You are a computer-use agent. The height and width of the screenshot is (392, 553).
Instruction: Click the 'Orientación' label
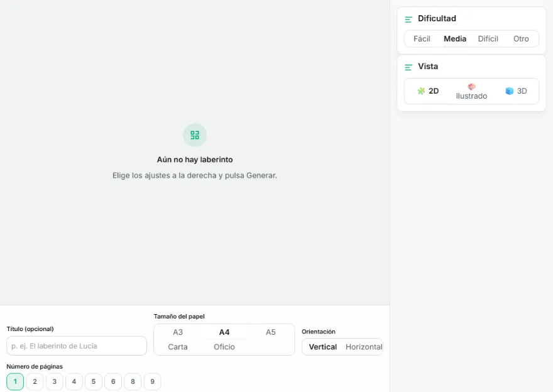(x=319, y=331)
